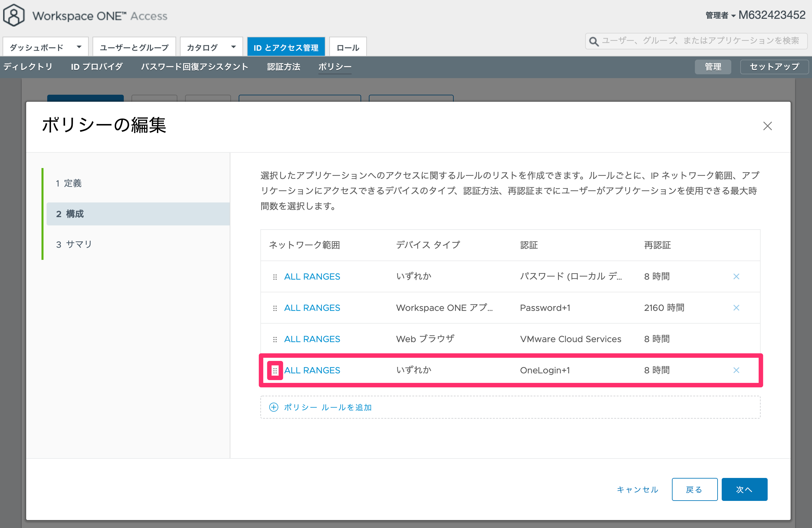Open the 認証方法 submenu
Image resolution: width=812 pixels, height=528 pixels.
point(284,67)
